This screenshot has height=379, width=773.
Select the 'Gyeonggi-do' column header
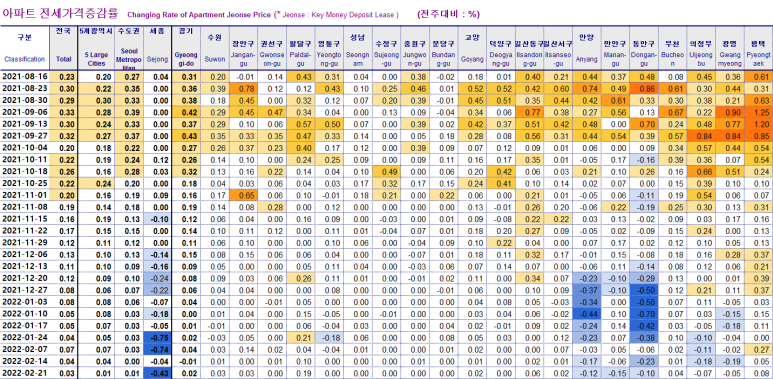tap(186, 48)
